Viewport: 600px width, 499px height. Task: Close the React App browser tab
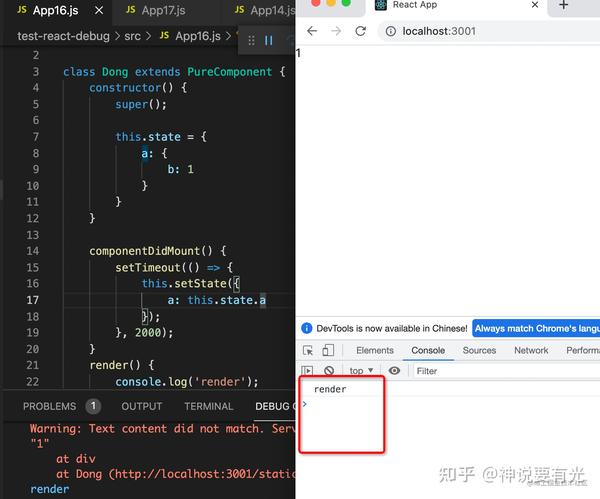(535, 5)
